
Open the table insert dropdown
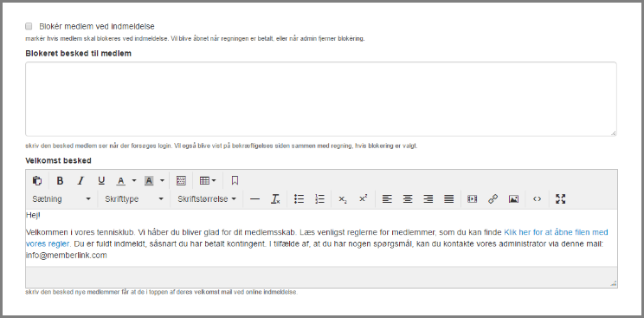208,180
